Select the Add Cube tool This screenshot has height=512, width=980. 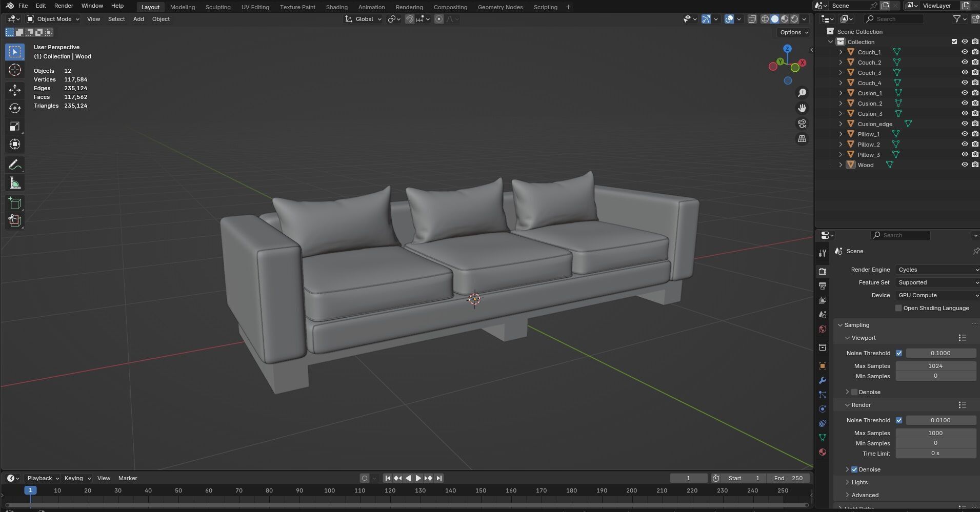click(x=15, y=203)
